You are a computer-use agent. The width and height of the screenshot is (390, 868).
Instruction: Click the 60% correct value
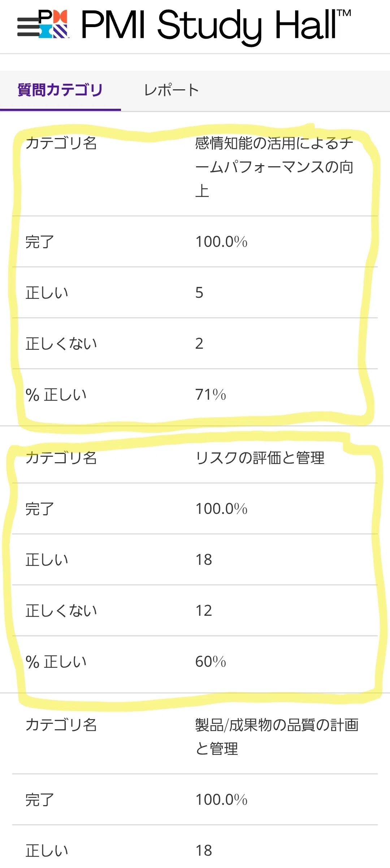click(211, 662)
